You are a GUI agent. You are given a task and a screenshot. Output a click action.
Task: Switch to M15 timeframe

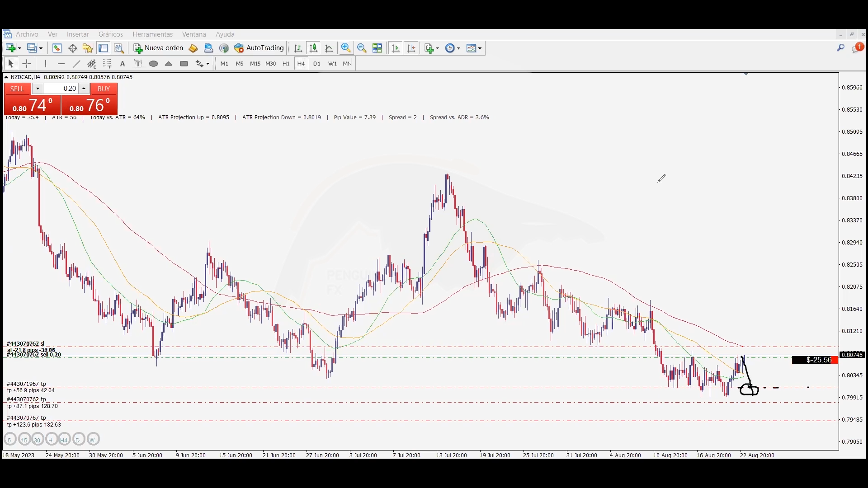(255, 64)
